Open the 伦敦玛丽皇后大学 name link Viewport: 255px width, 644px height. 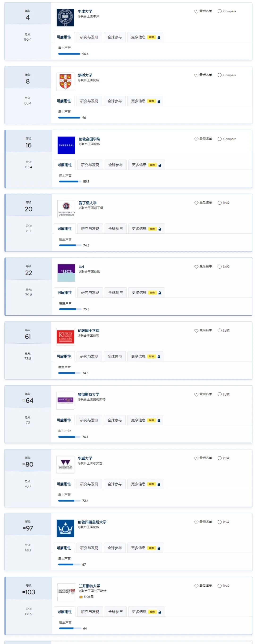point(92,522)
